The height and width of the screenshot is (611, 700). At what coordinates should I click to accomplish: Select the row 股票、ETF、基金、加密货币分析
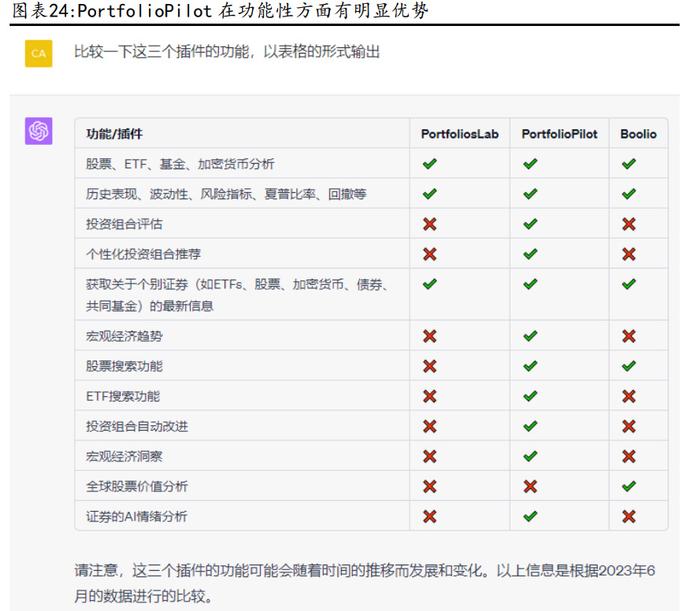click(371, 164)
